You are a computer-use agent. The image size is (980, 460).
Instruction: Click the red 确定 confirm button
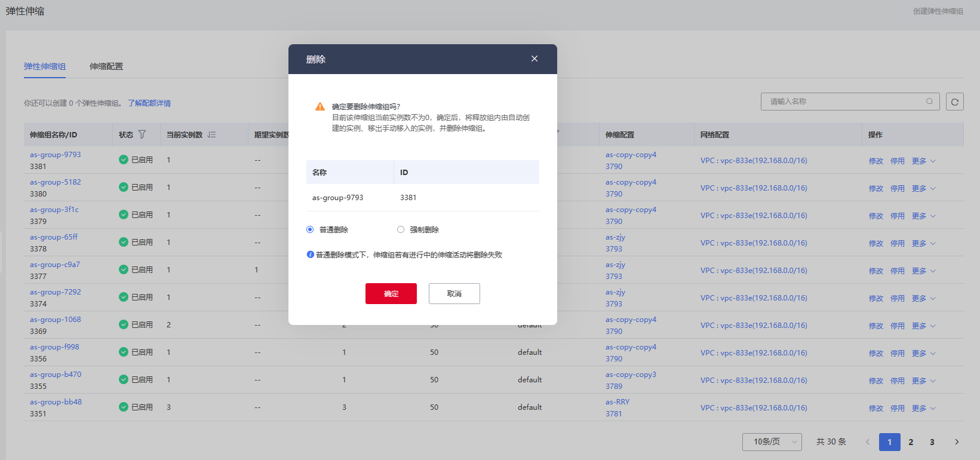click(x=391, y=293)
